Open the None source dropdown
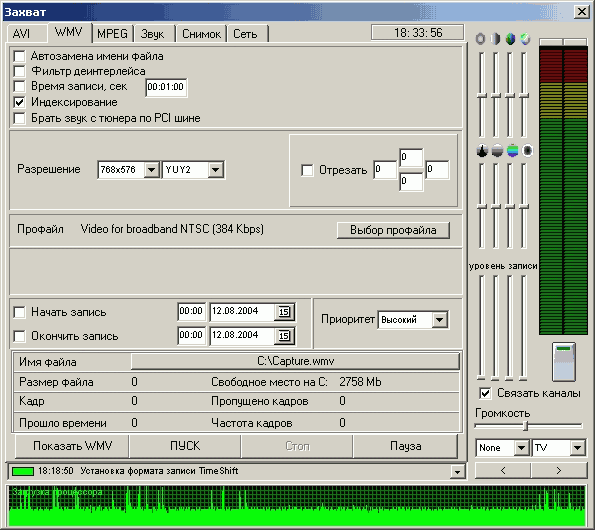Image resolution: width=595 pixels, height=530 pixels. [521, 448]
